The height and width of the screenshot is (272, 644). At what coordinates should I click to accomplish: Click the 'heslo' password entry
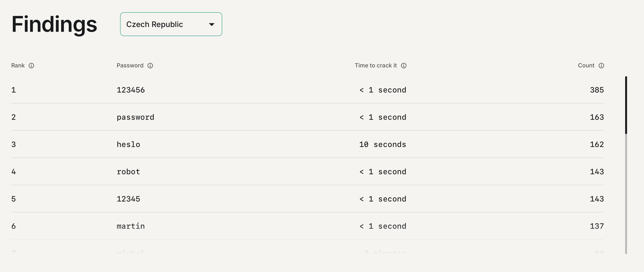pos(128,145)
